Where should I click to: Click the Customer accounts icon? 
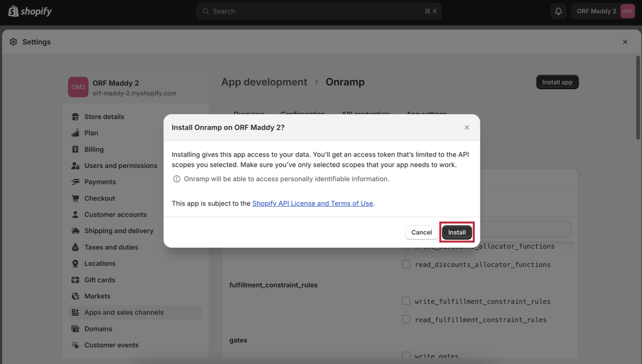point(75,215)
